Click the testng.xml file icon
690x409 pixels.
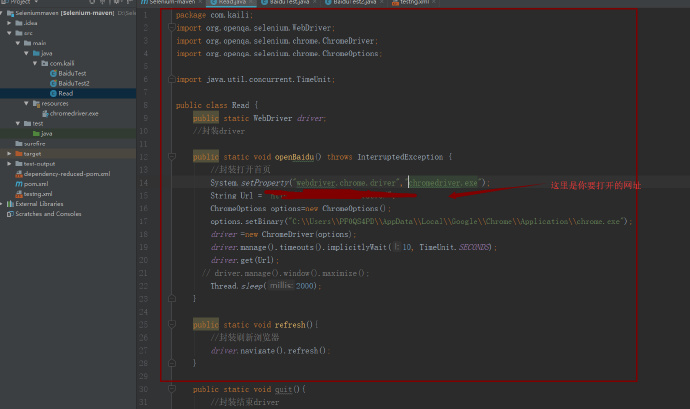[19, 194]
